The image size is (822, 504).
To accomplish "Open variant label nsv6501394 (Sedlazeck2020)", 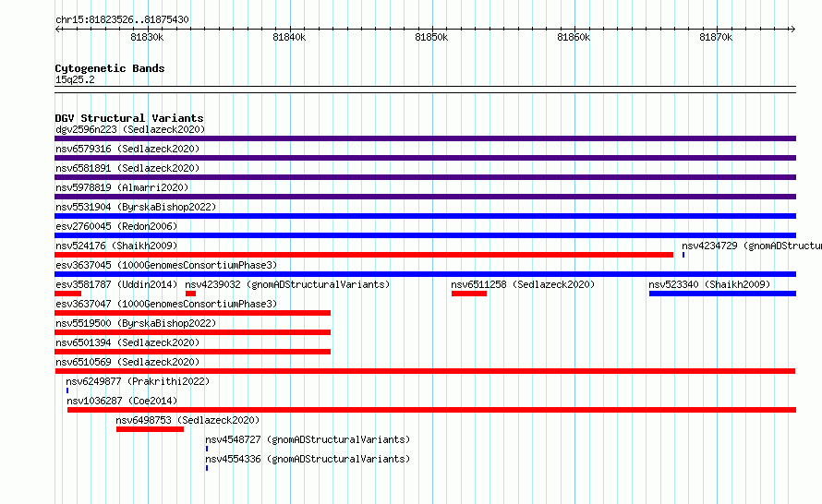I will 127,342.
